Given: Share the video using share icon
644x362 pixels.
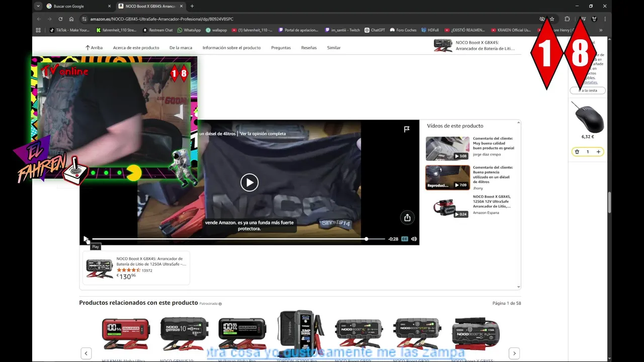Looking at the screenshot, I should pos(407,218).
